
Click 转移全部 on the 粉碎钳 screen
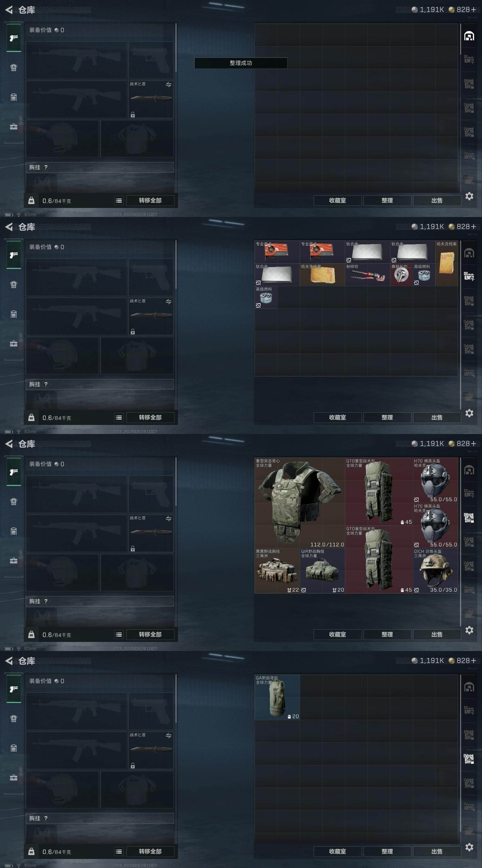click(x=150, y=417)
